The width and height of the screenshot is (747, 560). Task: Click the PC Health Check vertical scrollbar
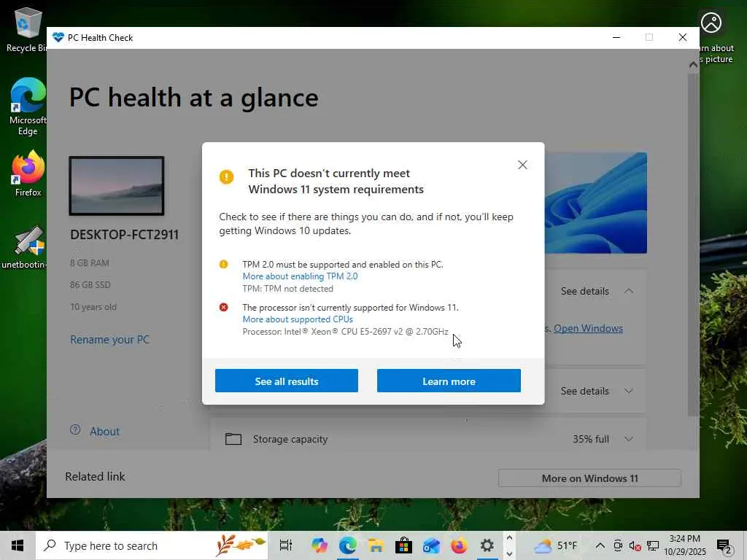(x=693, y=245)
